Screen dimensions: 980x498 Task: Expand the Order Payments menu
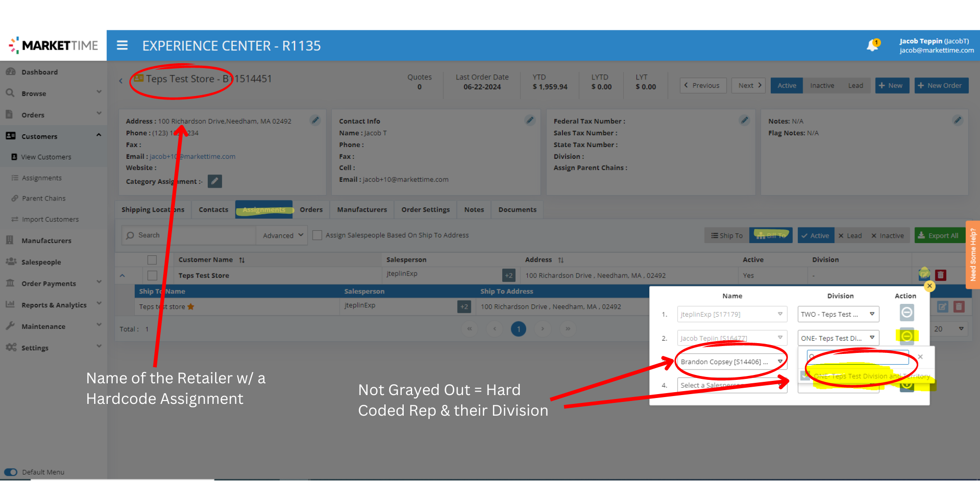[53, 283]
